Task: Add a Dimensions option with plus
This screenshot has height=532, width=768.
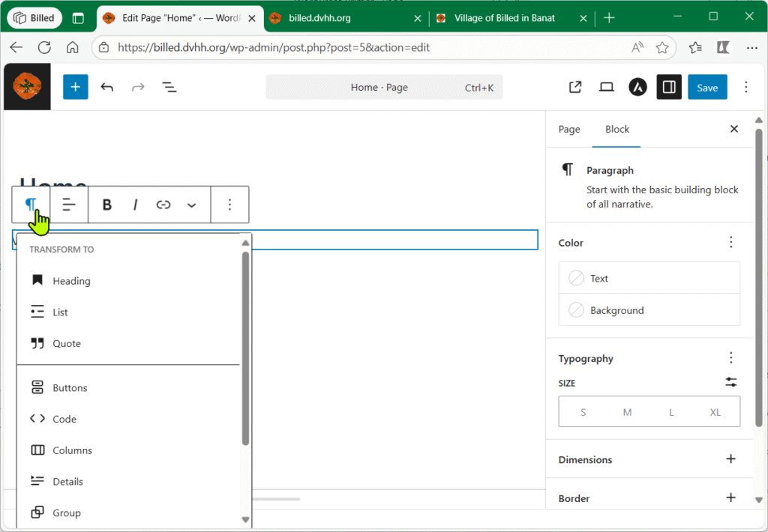Action: click(730, 459)
